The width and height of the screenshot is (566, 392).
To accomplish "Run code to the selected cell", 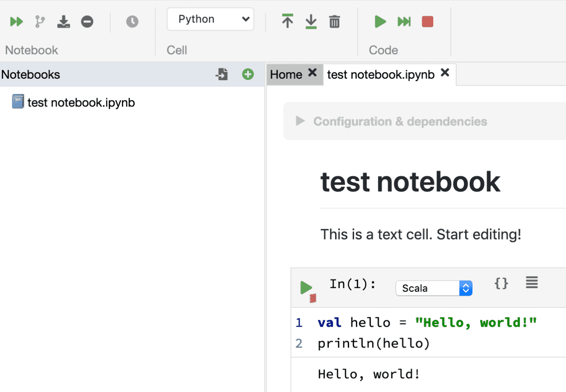I will click(x=404, y=21).
